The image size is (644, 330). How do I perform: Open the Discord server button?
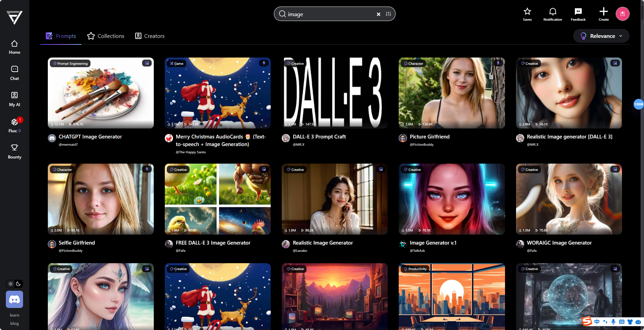click(14, 299)
